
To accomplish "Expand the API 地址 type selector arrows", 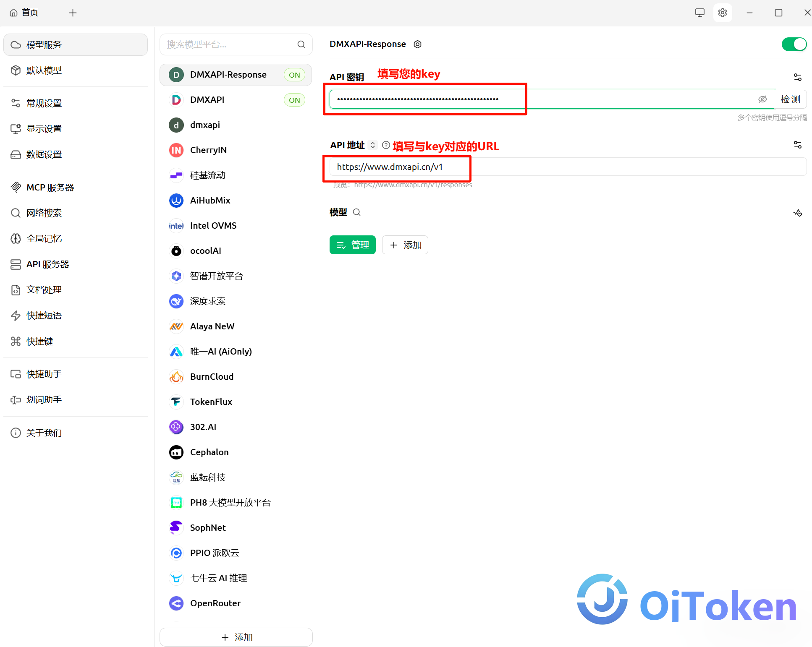I will click(x=372, y=145).
